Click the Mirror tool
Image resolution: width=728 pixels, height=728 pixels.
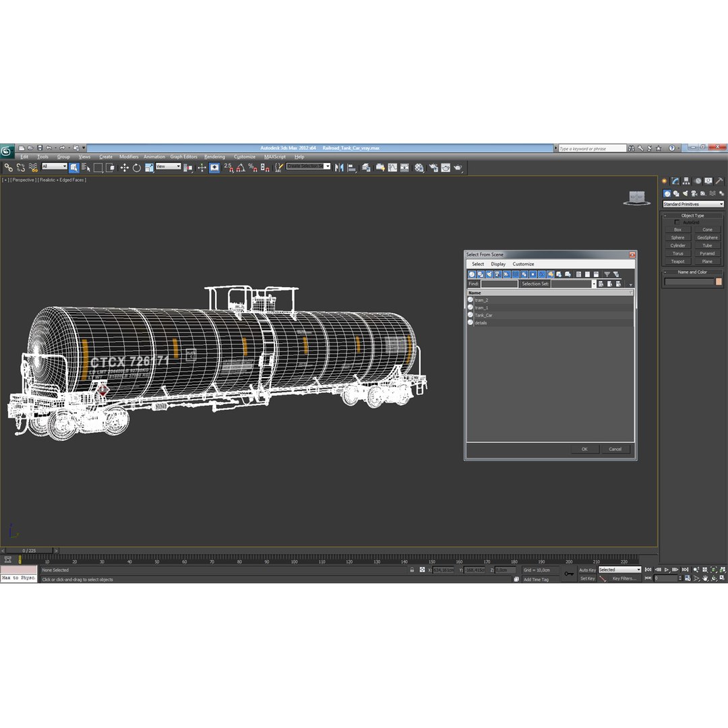coord(339,168)
